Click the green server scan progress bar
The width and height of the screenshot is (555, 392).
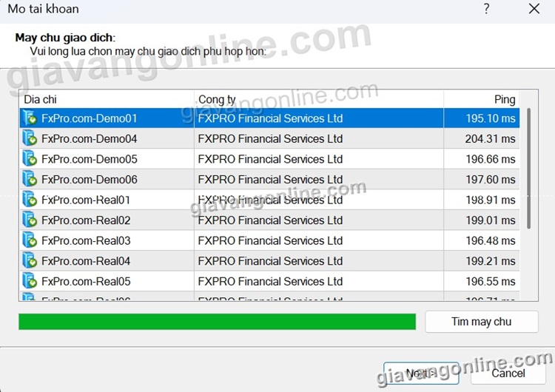click(217, 322)
